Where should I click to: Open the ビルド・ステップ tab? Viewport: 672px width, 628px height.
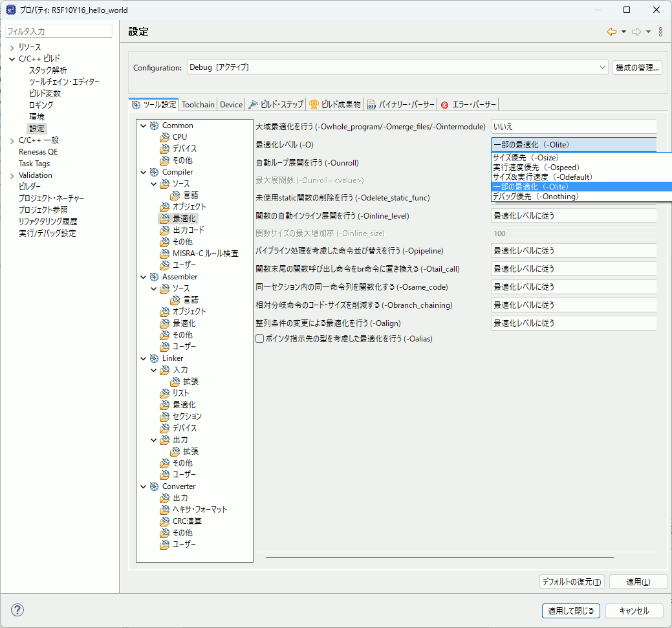277,105
